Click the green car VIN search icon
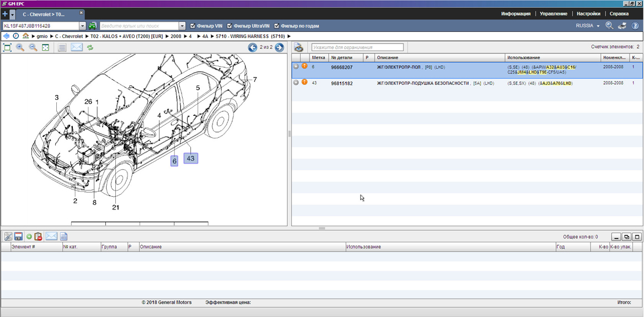Viewport: 644px width, 317px height. [x=92, y=26]
